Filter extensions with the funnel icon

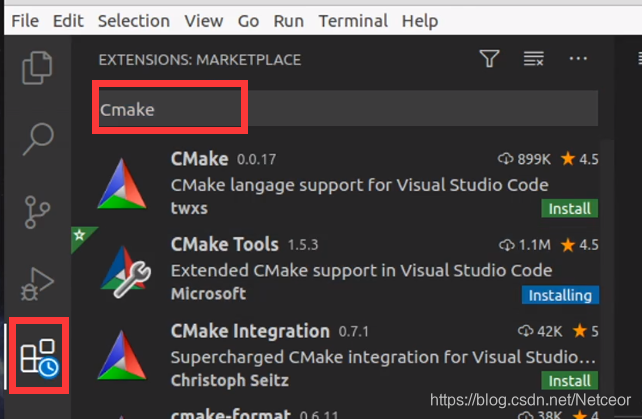(x=489, y=59)
